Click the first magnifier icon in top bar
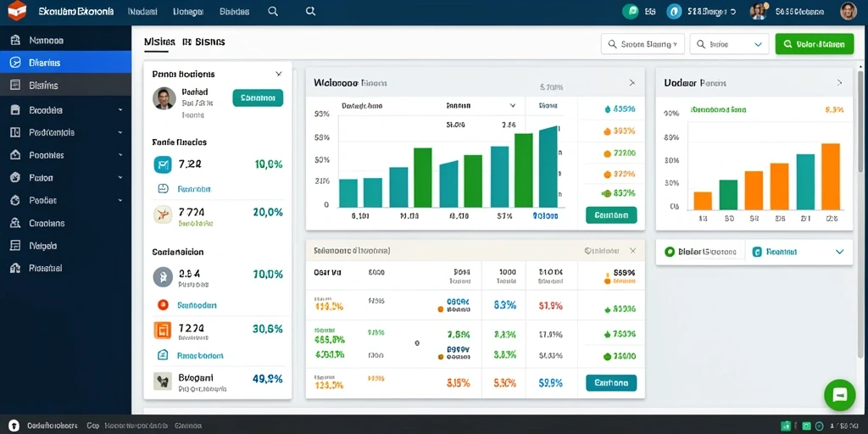The width and height of the screenshot is (868, 434). pyautogui.click(x=273, y=11)
